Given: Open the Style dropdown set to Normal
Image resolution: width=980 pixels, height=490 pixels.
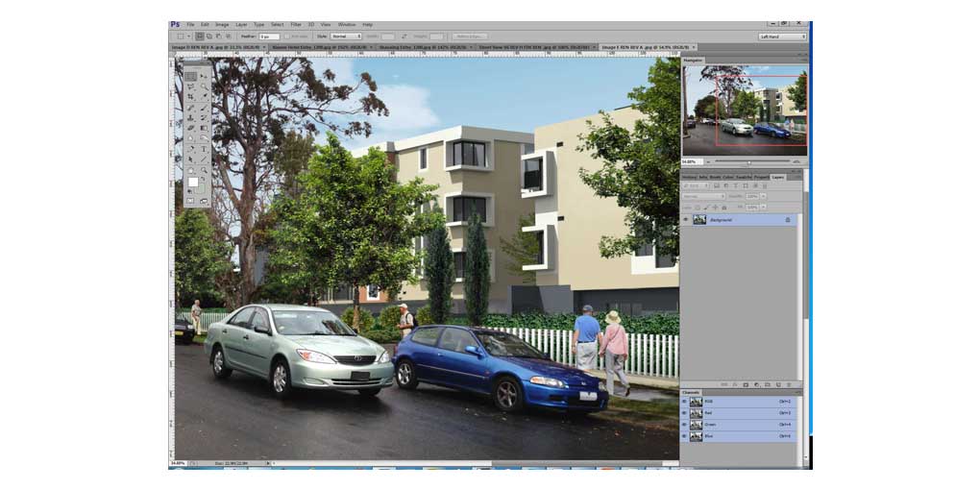Looking at the screenshot, I should click(346, 37).
